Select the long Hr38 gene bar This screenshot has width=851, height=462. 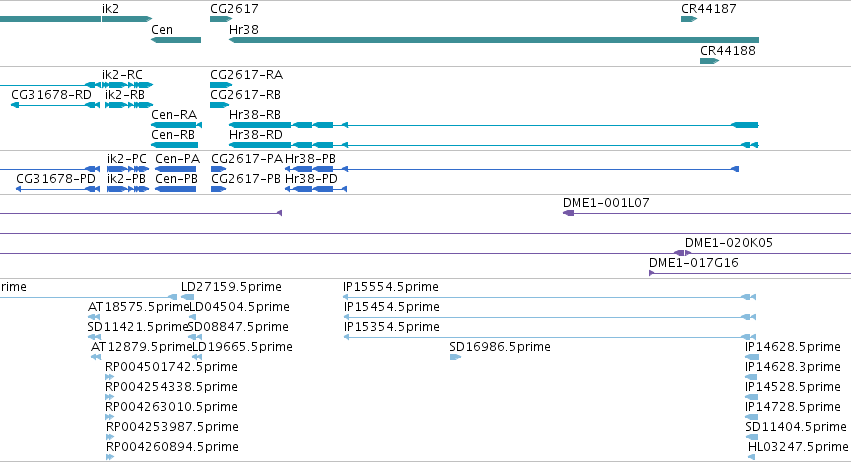point(494,40)
